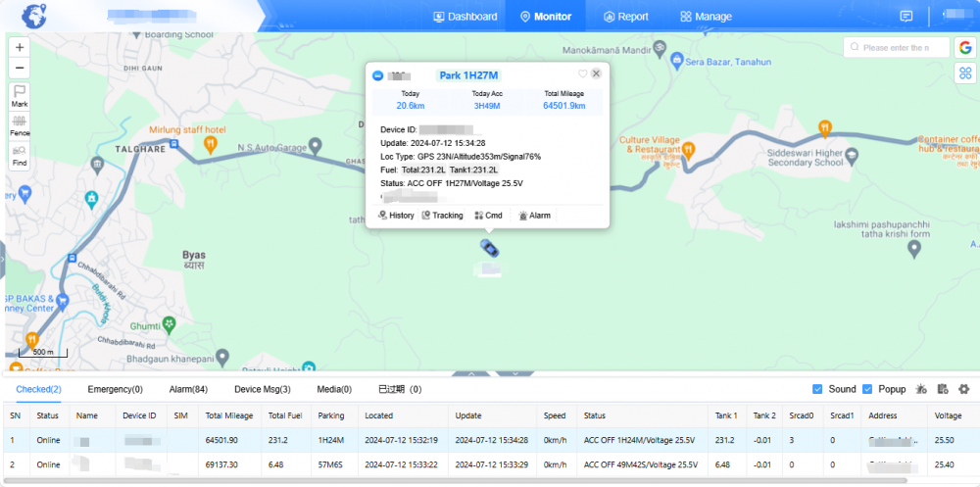Open the Fence tool on map

20,123
